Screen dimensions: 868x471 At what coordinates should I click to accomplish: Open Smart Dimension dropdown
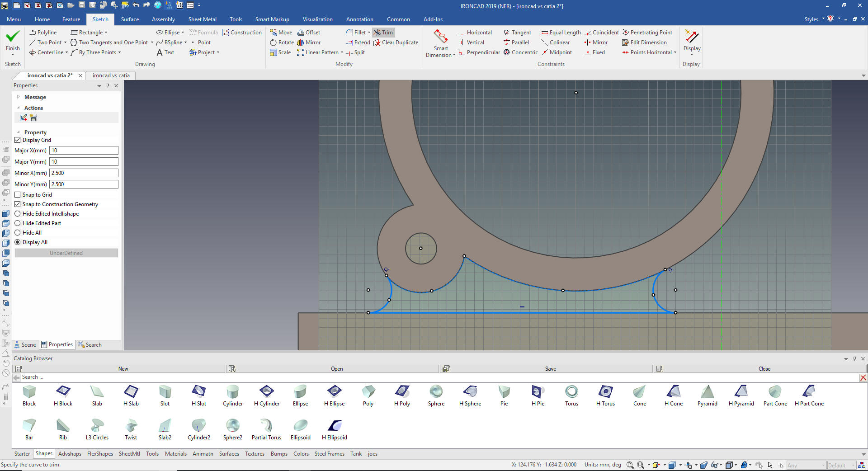pyautogui.click(x=454, y=55)
